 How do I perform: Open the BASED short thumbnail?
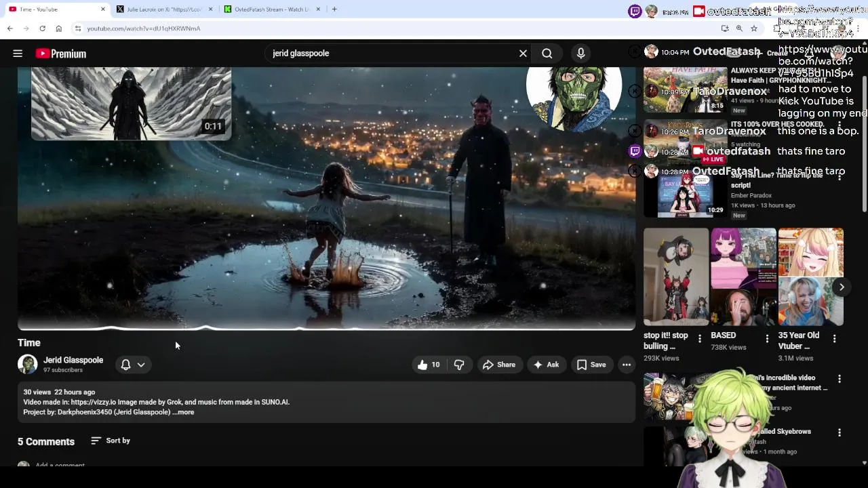coord(743,277)
